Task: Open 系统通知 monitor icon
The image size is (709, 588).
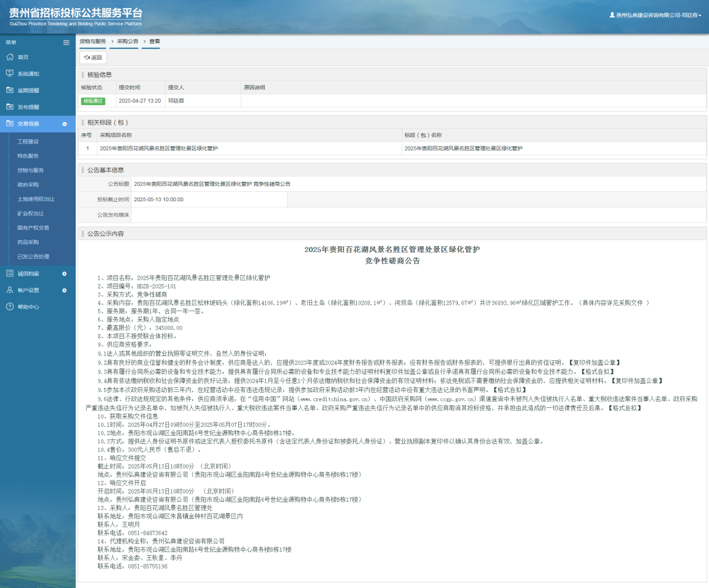Action: [9, 73]
